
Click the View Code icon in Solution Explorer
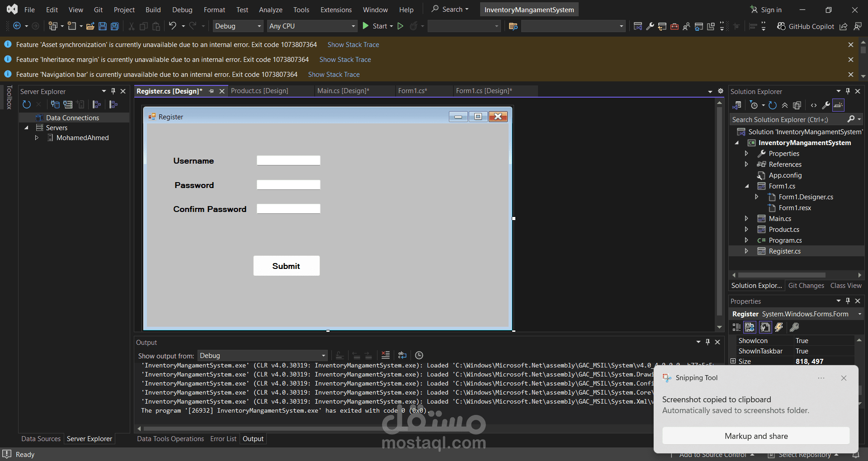click(814, 105)
